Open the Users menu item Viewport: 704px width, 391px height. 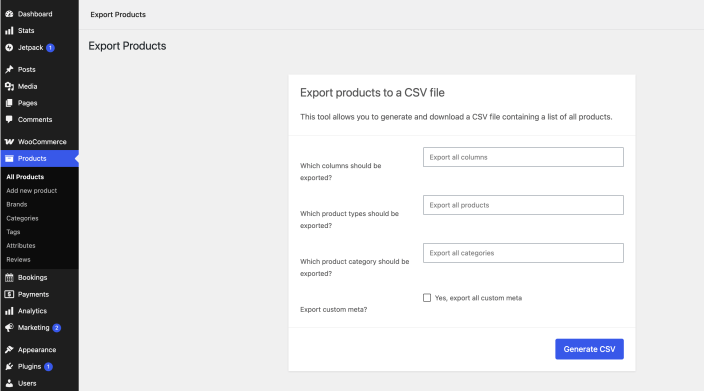(x=40, y=383)
